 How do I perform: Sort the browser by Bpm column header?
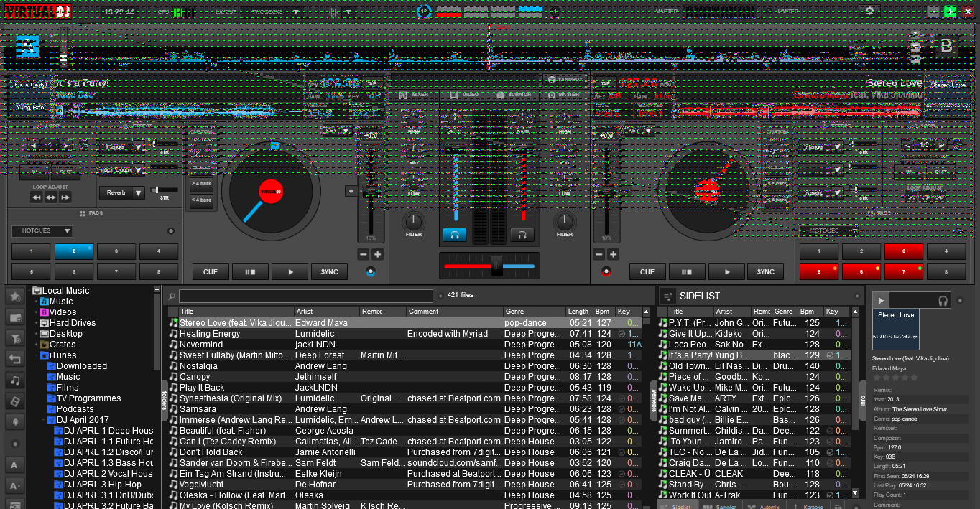(x=603, y=312)
